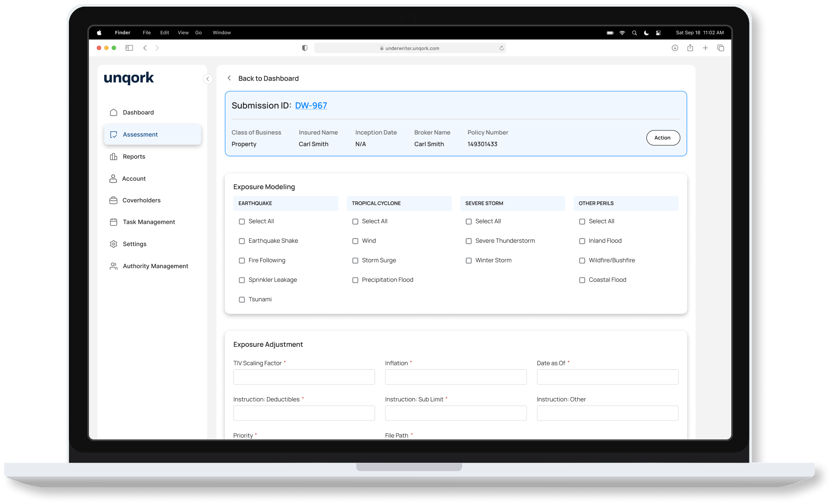Click the Authority Management people icon

[x=114, y=266]
